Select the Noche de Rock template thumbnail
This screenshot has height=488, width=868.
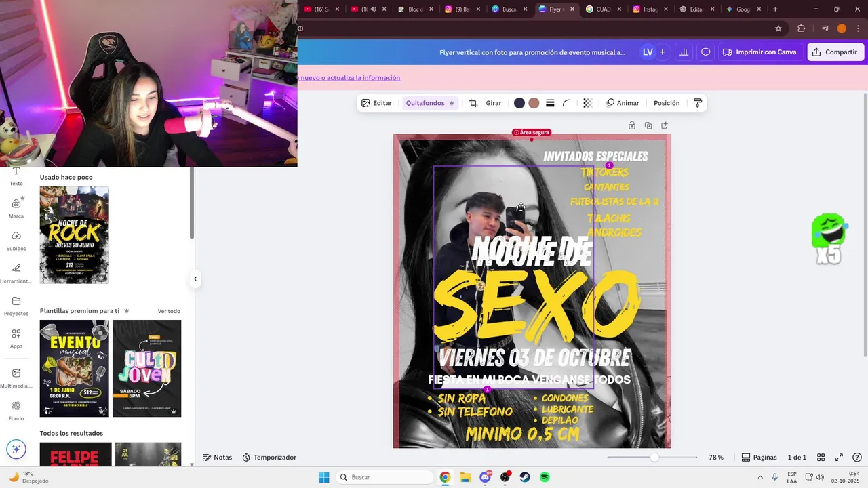(74, 235)
